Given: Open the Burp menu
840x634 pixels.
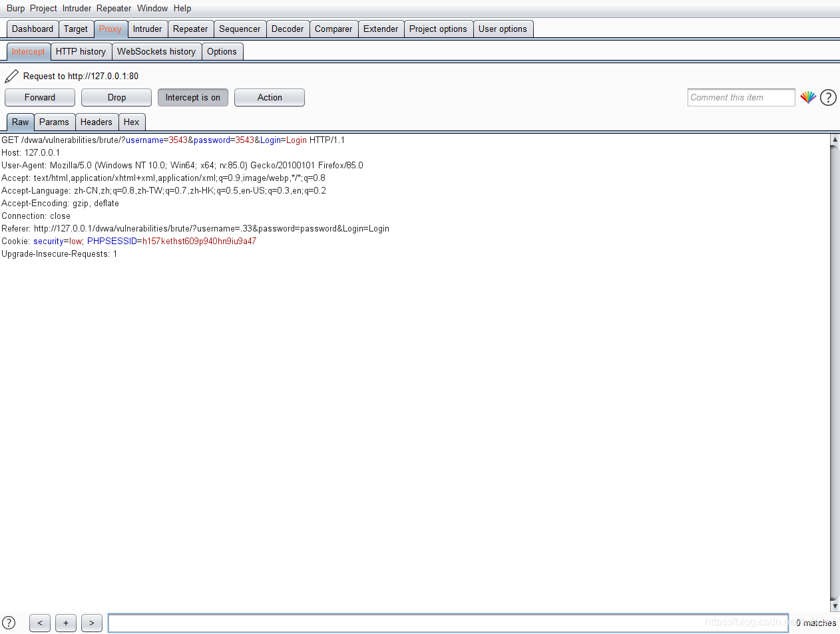Looking at the screenshot, I should point(15,9).
